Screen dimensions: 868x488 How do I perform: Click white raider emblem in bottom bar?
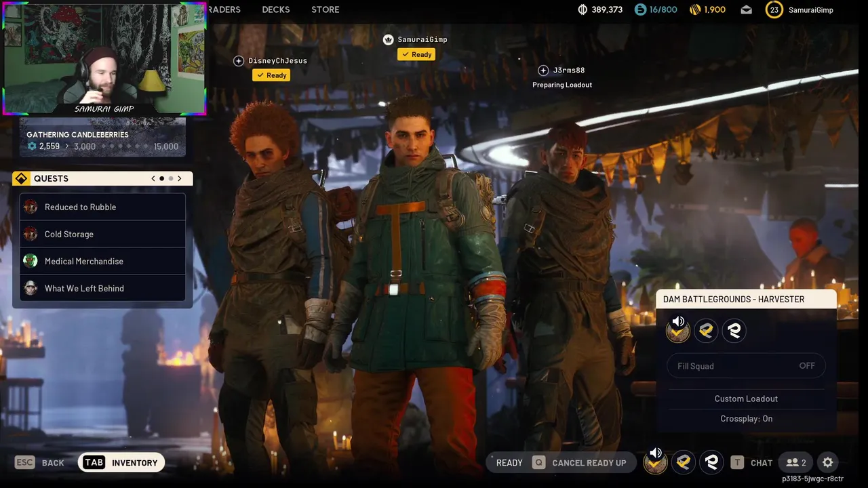[711, 462]
